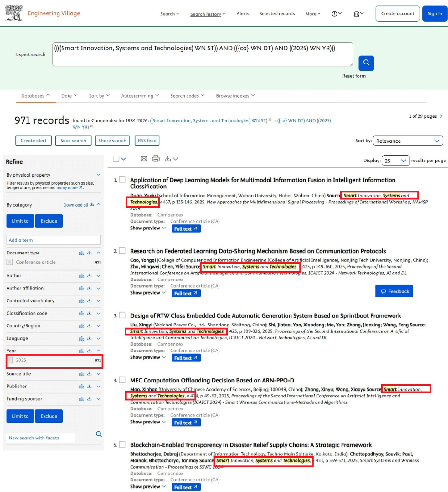The image size is (448, 492).
Task: Click the Create account button
Action: (398, 13)
